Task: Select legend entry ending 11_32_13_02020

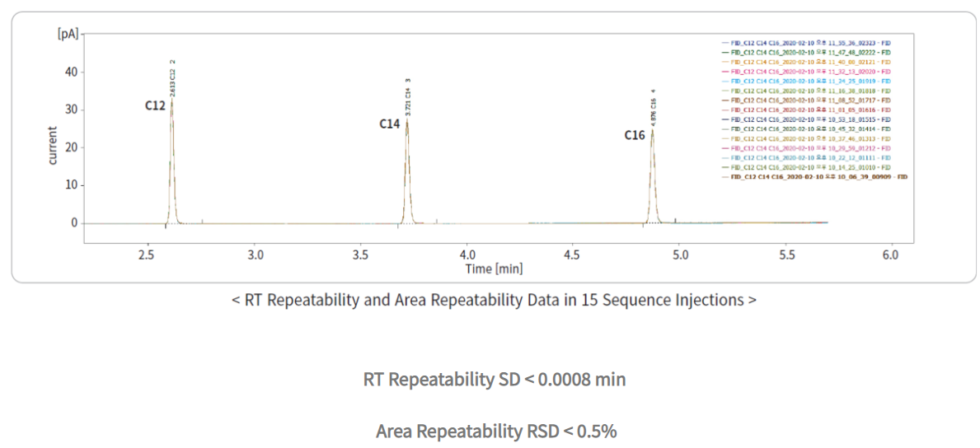Action: point(809,72)
